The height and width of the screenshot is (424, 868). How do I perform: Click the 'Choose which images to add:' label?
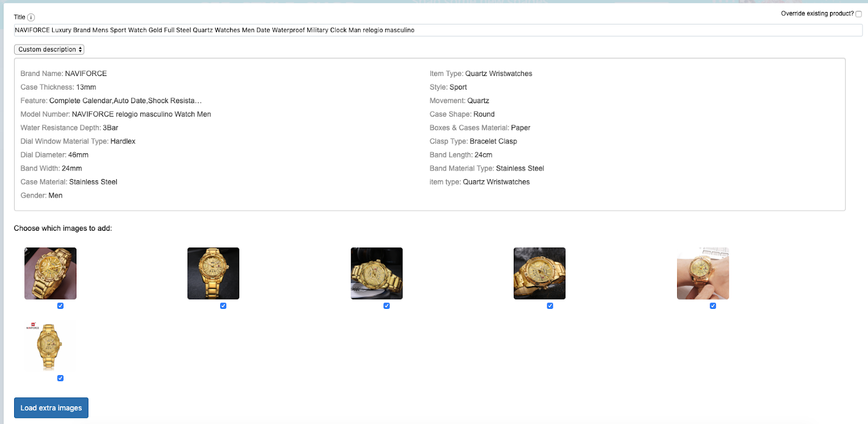click(x=63, y=229)
